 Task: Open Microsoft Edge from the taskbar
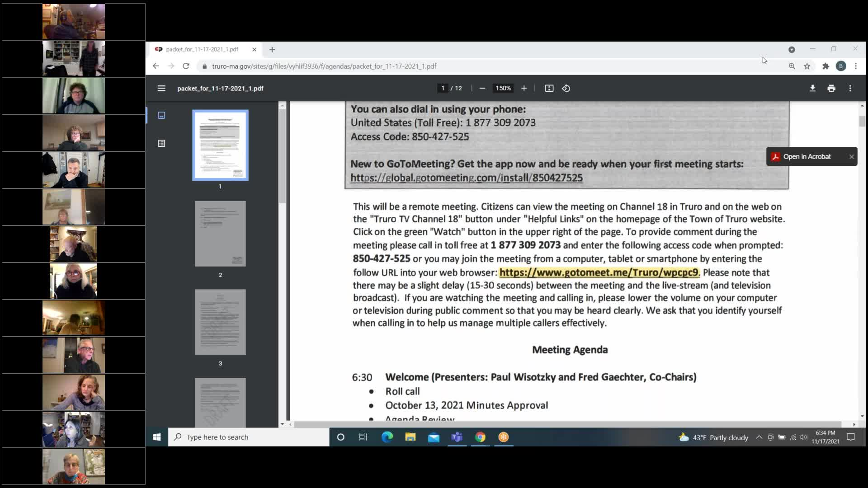(x=387, y=437)
